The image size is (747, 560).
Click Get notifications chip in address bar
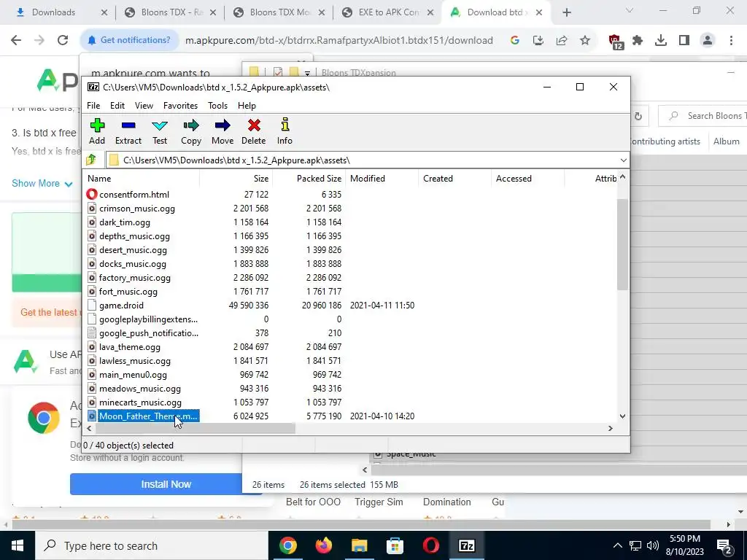[x=129, y=41]
